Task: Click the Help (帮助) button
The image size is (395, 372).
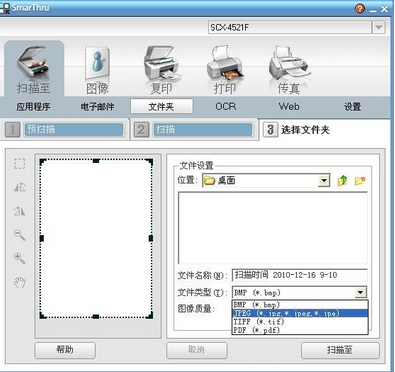Action: pyautogui.click(x=65, y=350)
